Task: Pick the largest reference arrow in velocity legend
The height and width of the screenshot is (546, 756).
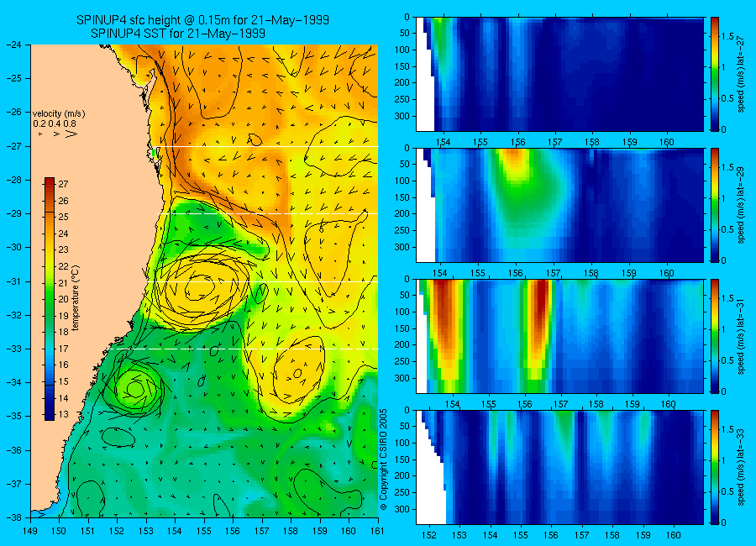Action: [71, 134]
